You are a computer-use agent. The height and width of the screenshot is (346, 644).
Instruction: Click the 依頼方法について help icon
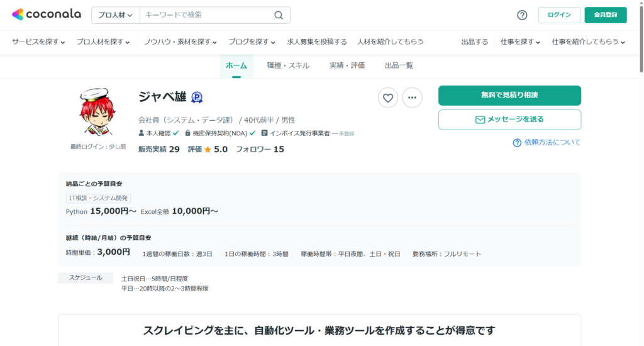pos(517,143)
